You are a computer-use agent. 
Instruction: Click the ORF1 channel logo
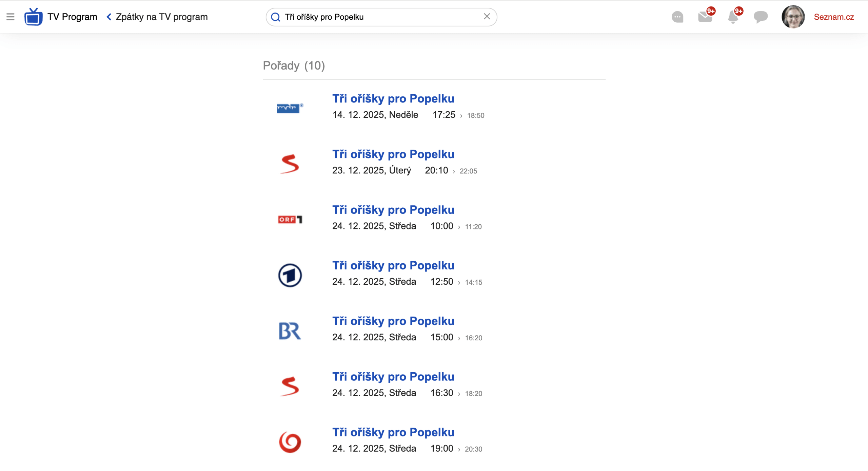click(290, 220)
